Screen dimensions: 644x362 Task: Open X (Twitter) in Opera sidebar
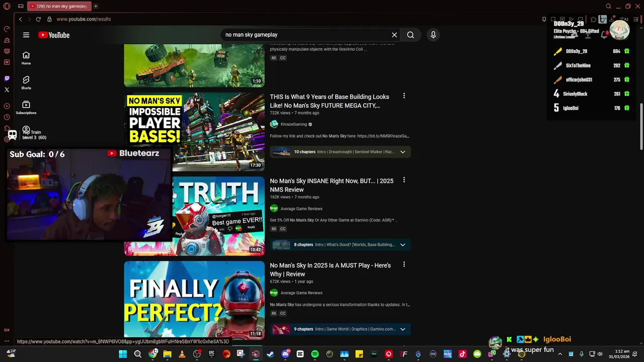coord(7,90)
